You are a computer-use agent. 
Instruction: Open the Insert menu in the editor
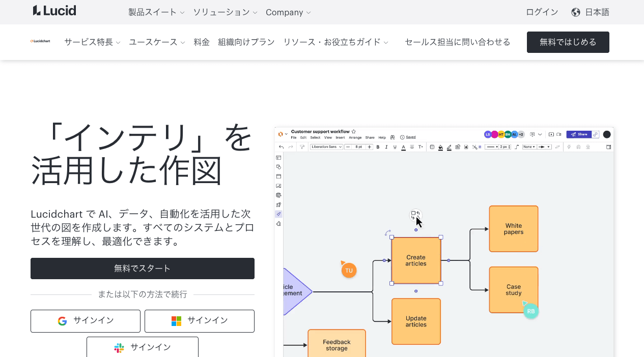pyautogui.click(x=340, y=137)
